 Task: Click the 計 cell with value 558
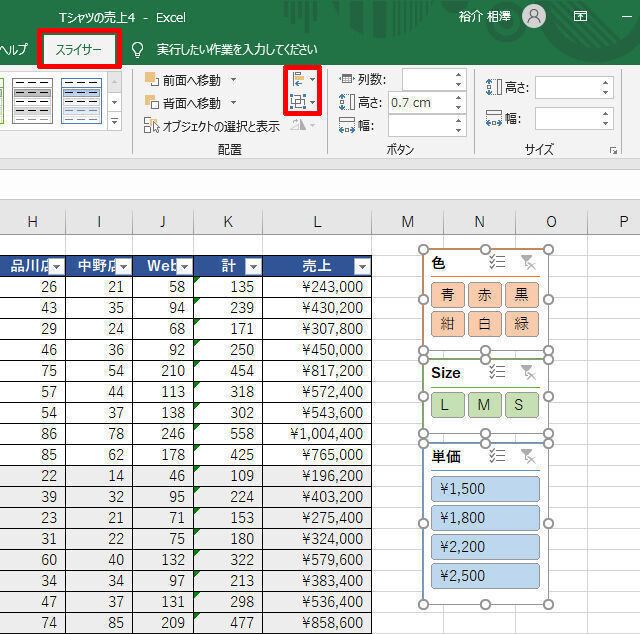(228, 434)
